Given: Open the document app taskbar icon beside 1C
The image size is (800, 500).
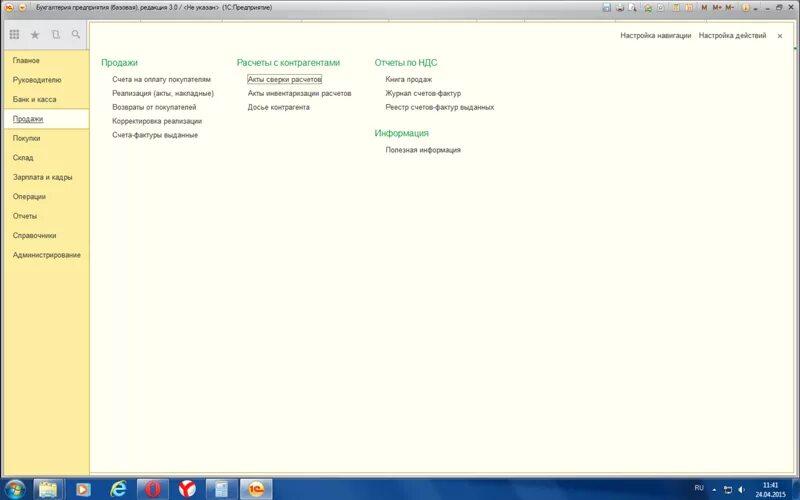Looking at the screenshot, I should click(x=221, y=489).
